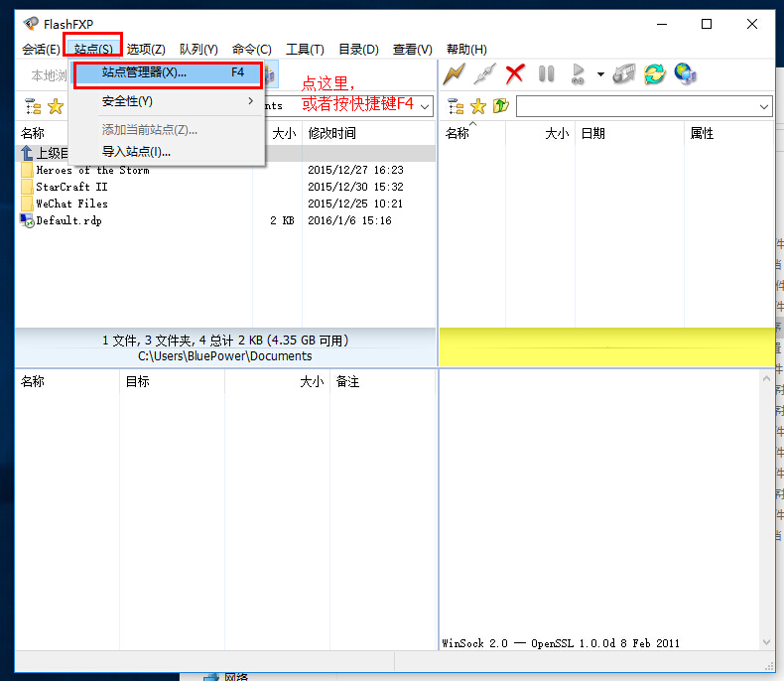Expand the 安全性(Y) submenu

[168, 101]
